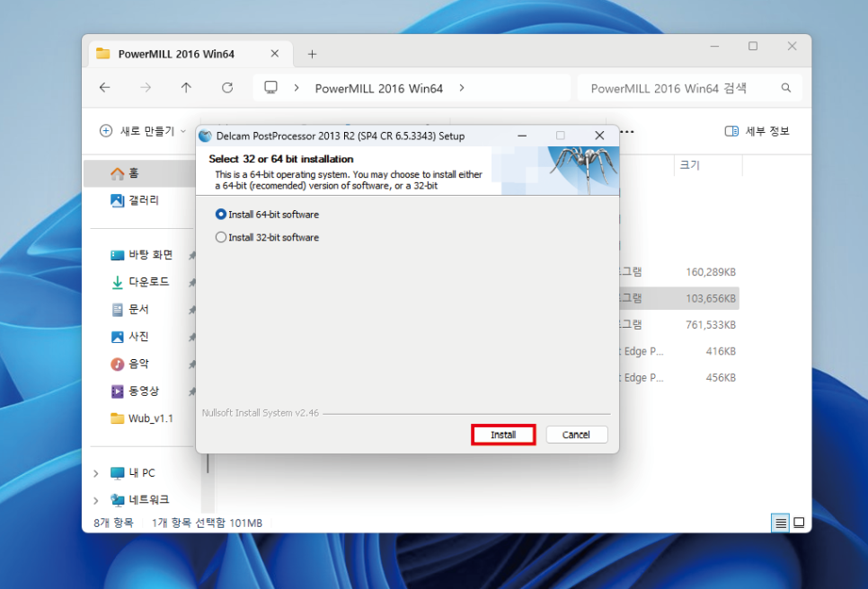The width and height of the screenshot is (868, 589).
Task: Click PowerMILL 2016 Win64 breadcrumb
Action: (x=378, y=89)
